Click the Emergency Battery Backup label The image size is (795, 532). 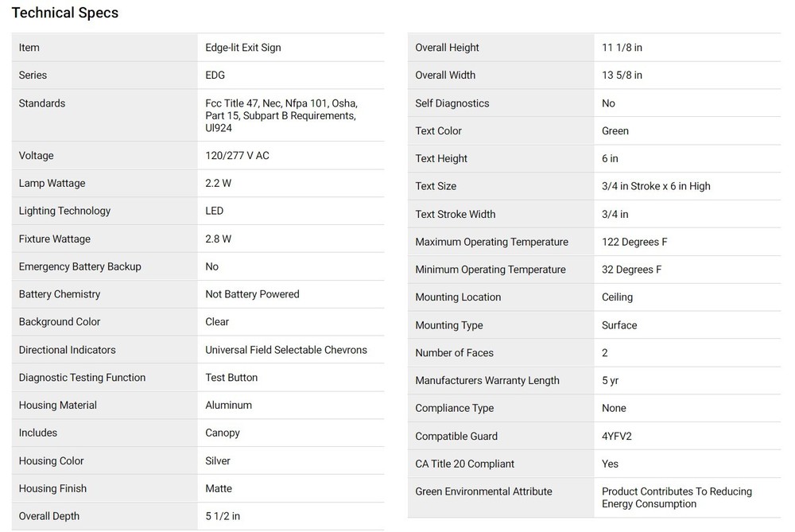click(79, 266)
